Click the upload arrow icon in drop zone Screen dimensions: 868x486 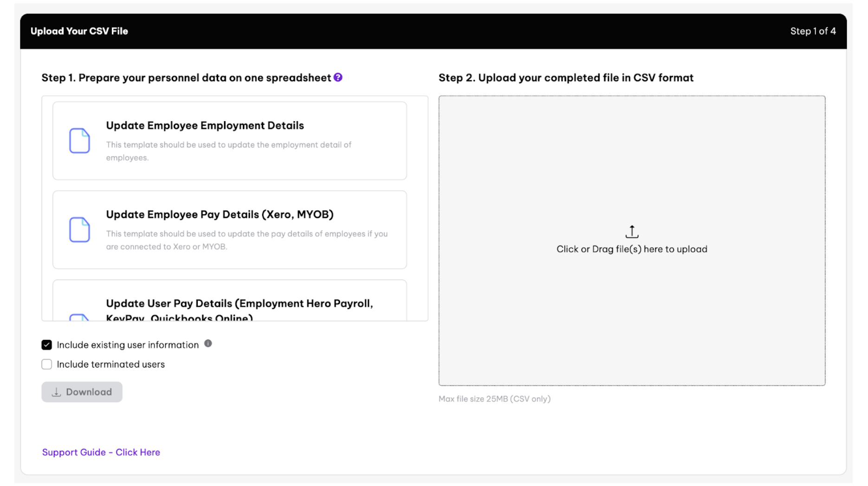[632, 231]
